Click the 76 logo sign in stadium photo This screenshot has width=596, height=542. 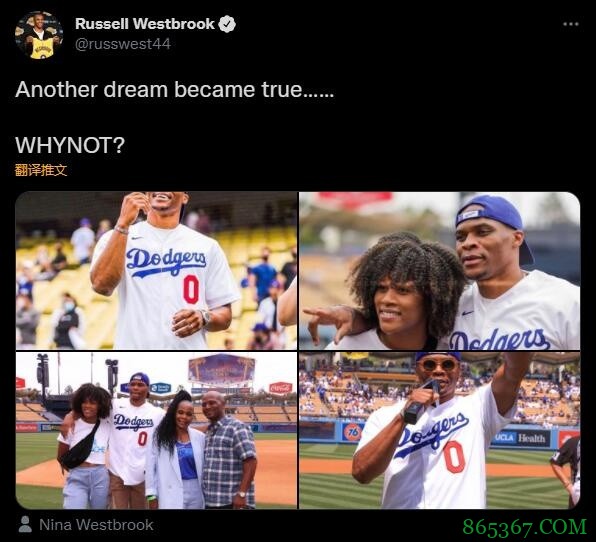coord(353,432)
